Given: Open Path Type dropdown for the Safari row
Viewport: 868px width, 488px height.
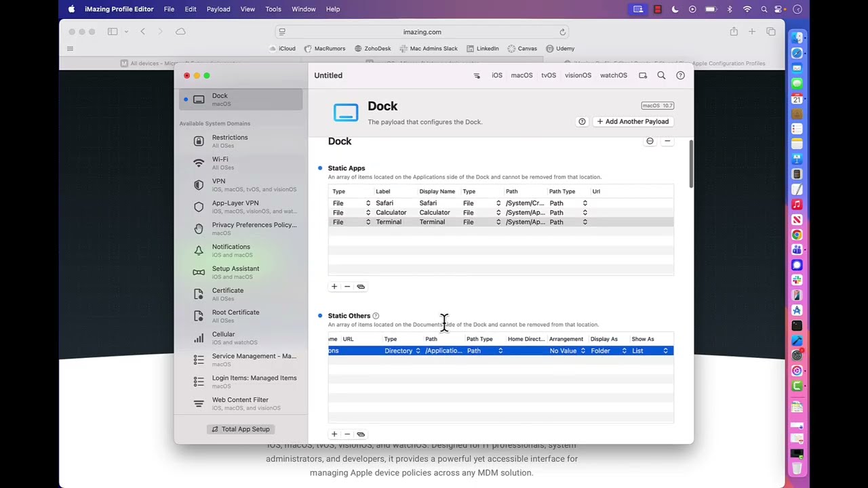Looking at the screenshot, I should coord(568,203).
